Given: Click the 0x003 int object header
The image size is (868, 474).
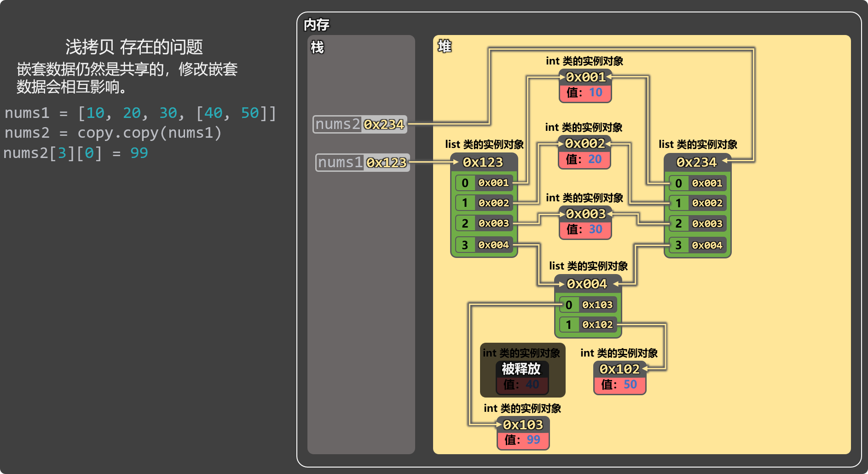Looking at the screenshot, I should (x=585, y=214).
